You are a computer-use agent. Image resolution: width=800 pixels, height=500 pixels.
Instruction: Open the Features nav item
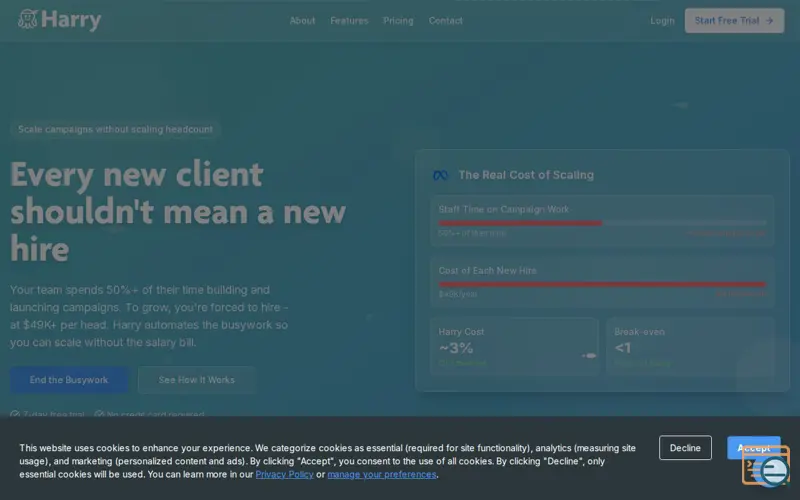(x=349, y=21)
